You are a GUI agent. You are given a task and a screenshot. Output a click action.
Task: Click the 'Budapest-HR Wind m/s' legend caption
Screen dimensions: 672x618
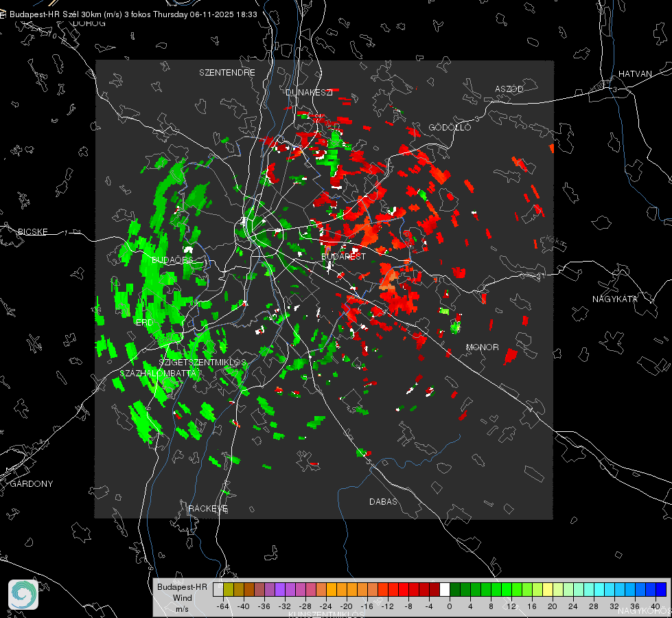tap(182, 598)
